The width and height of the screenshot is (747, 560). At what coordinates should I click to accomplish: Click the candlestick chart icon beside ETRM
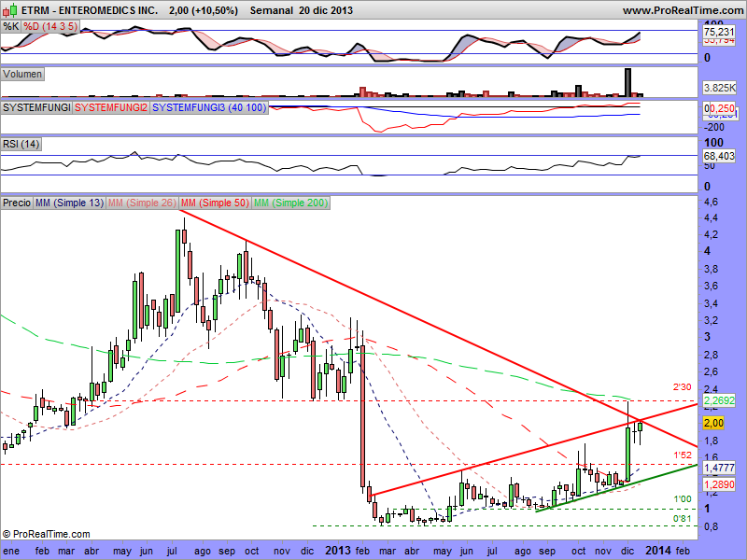(9, 10)
